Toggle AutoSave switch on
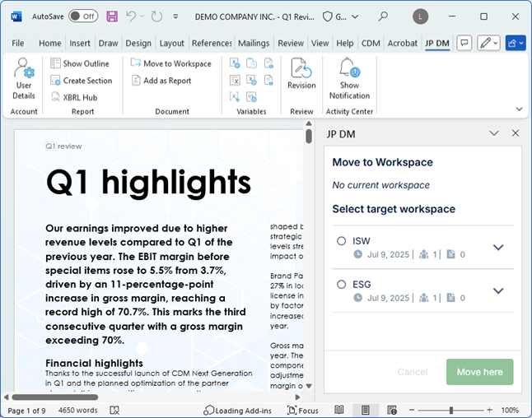 (x=83, y=16)
